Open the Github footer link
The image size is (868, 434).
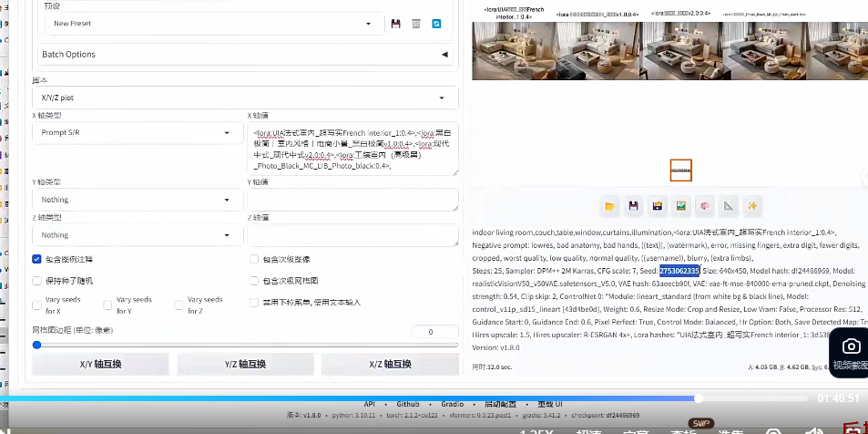pos(407,404)
